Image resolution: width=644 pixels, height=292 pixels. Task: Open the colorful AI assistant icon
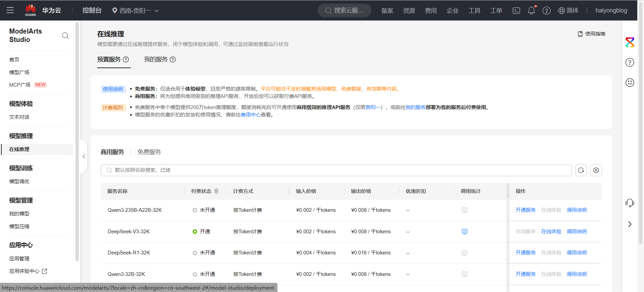tap(630, 42)
